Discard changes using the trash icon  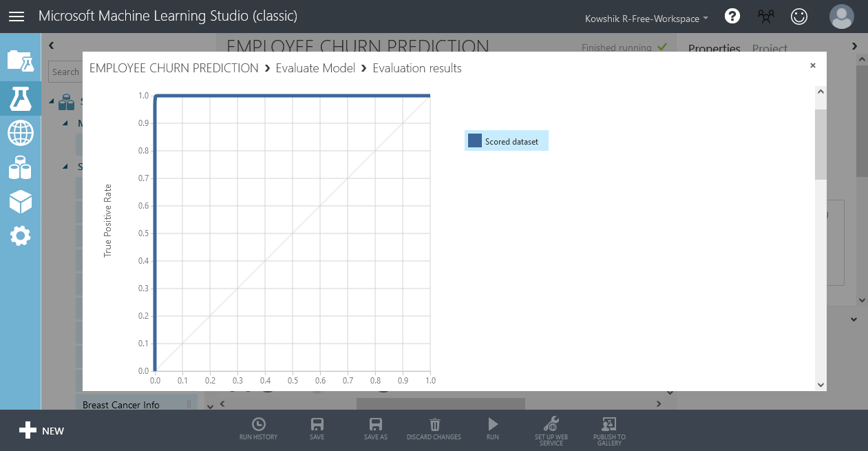tap(434, 427)
